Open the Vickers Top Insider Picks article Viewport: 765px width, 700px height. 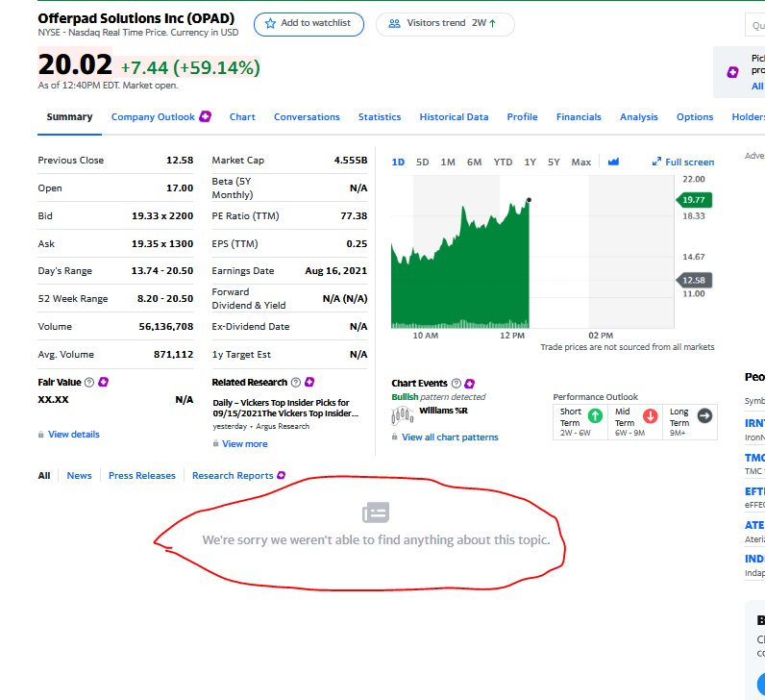click(x=285, y=408)
